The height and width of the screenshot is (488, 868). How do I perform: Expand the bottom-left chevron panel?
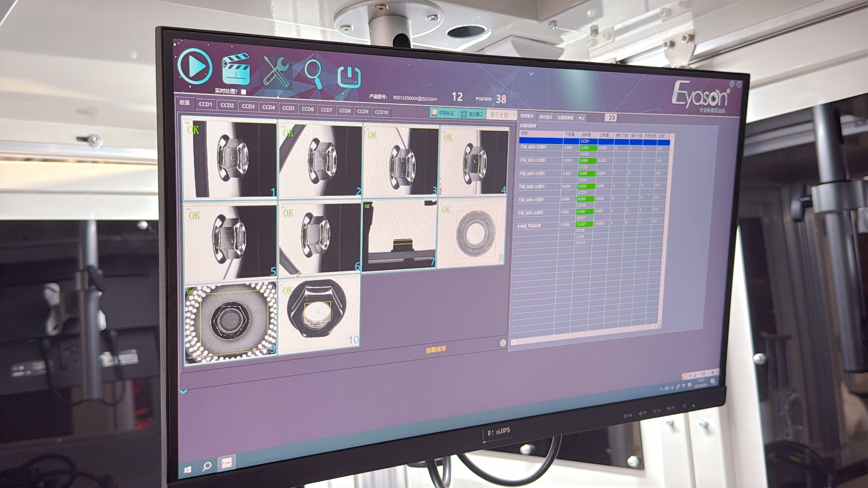(x=184, y=391)
